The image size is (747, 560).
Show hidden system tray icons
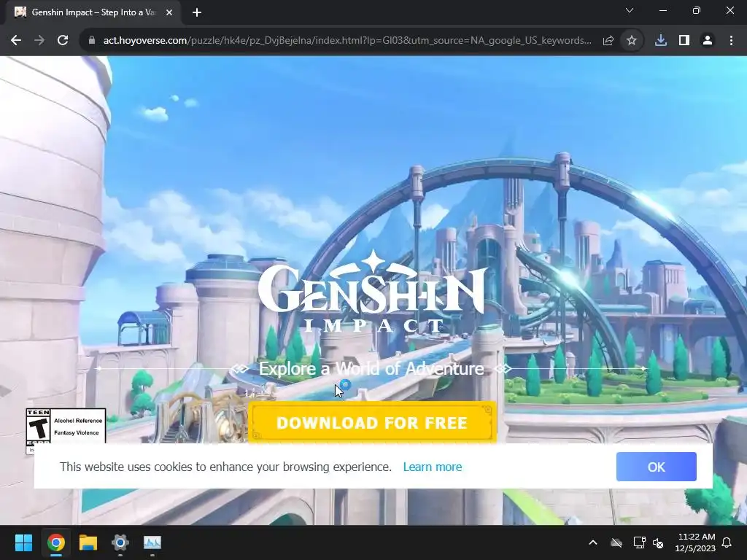click(592, 542)
